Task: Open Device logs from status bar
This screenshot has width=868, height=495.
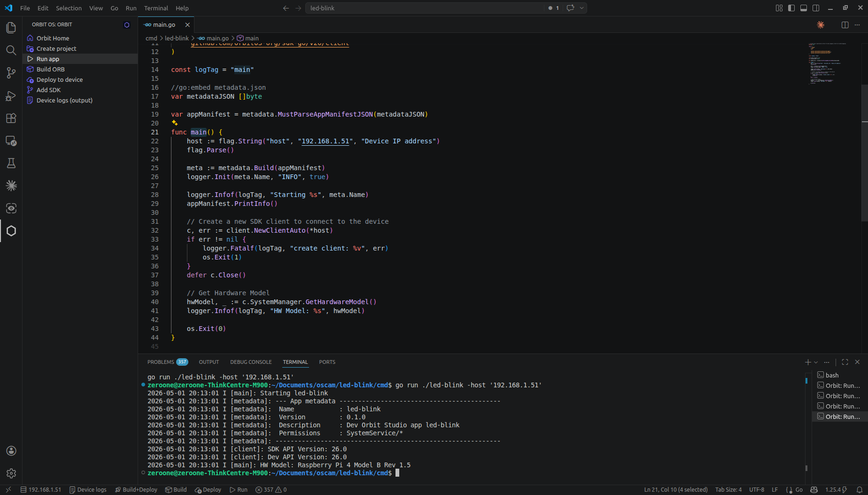Action: click(x=88, y=490)
